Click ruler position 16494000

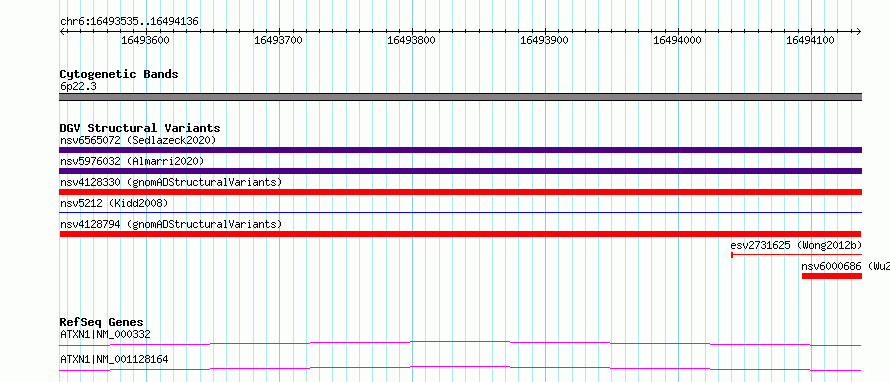677,40
